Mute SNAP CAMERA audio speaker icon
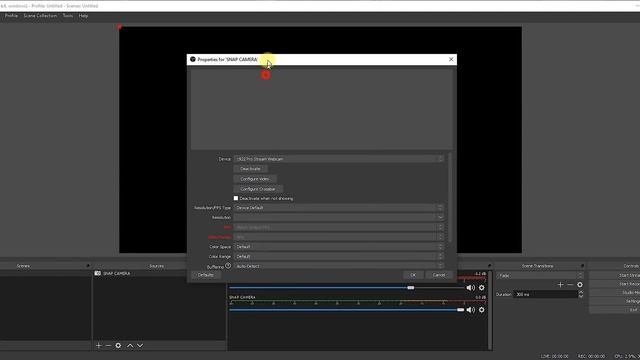Screen dimensions: 640x360 pos(471,310)
